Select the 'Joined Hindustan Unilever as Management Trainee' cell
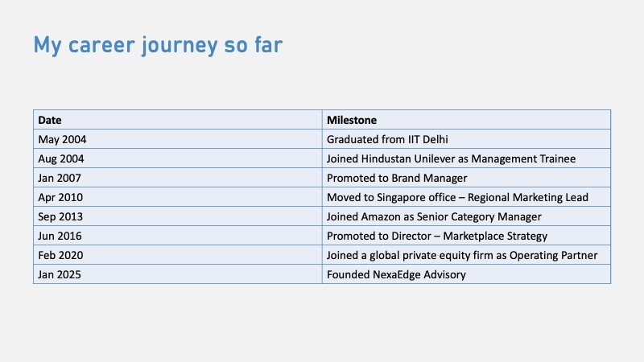 pyautogui.click(x=466, y=158)
